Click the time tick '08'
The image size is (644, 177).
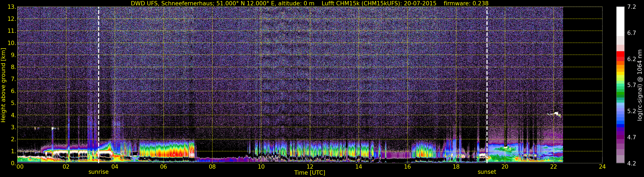click(x=212, y=167)
